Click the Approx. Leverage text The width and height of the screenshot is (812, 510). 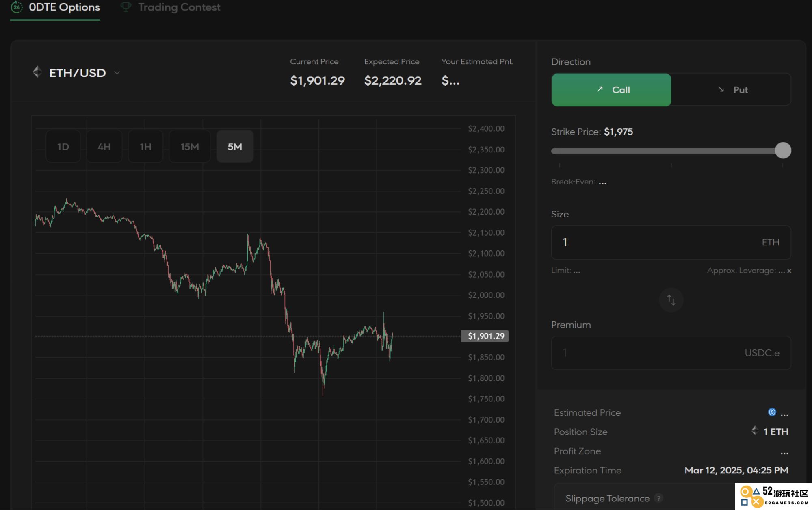point(749,271)
